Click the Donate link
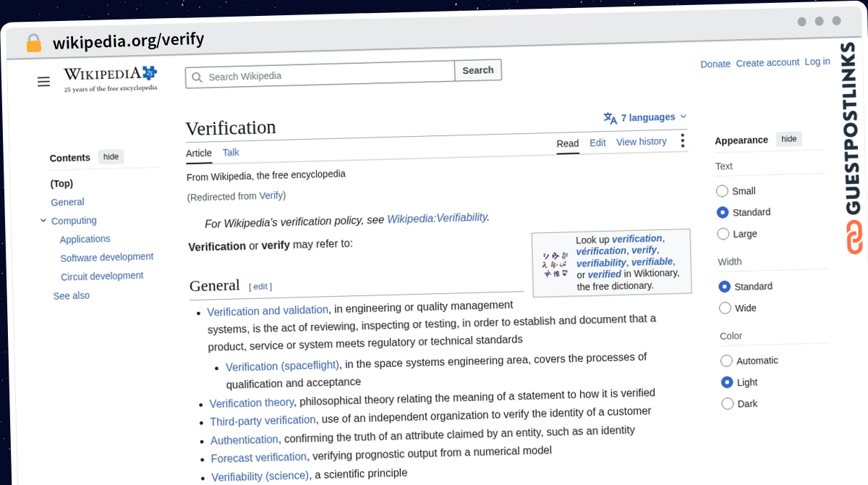Image resolution: width=868 pixels, height=485 pixels. click(x=715, y=64)
